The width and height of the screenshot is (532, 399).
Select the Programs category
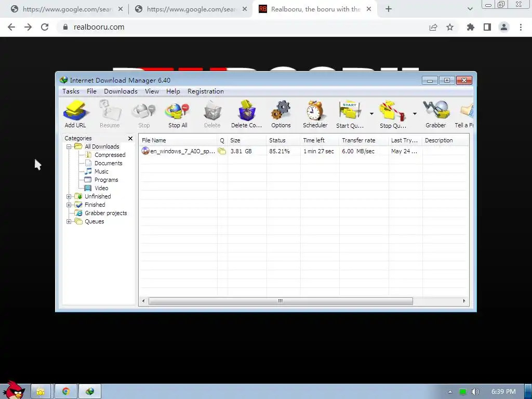[x=106, y=180]
